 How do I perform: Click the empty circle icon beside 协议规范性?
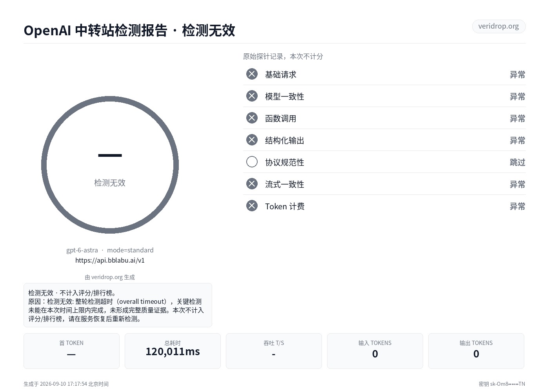252,162
